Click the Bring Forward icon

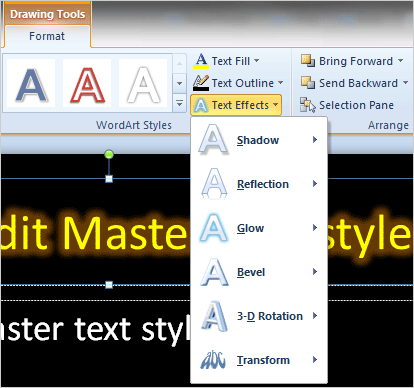click(x=308, y=61)
